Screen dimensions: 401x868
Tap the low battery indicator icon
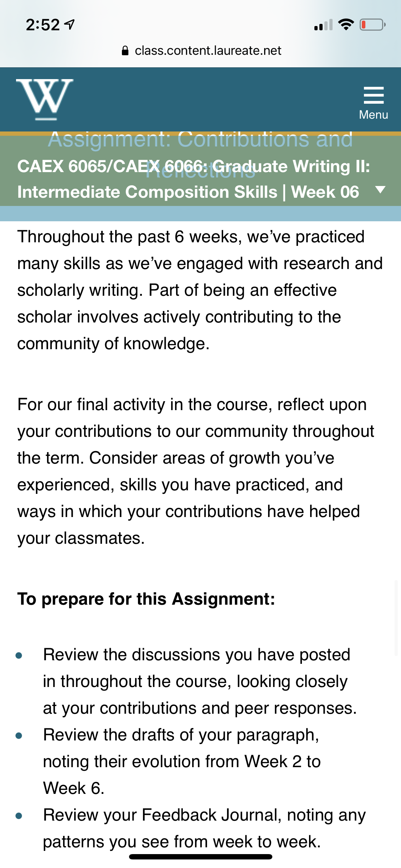click(x=372, y=25)
